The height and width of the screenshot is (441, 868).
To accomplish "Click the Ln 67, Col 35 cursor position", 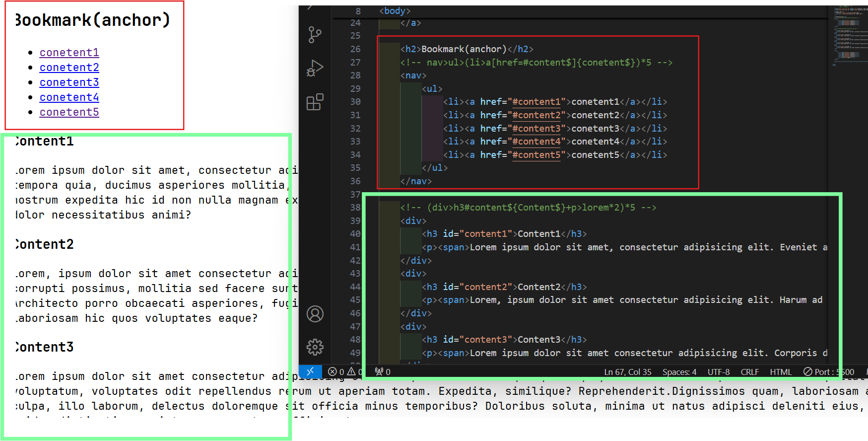I will pyautogui.click(x=627, y=371).
